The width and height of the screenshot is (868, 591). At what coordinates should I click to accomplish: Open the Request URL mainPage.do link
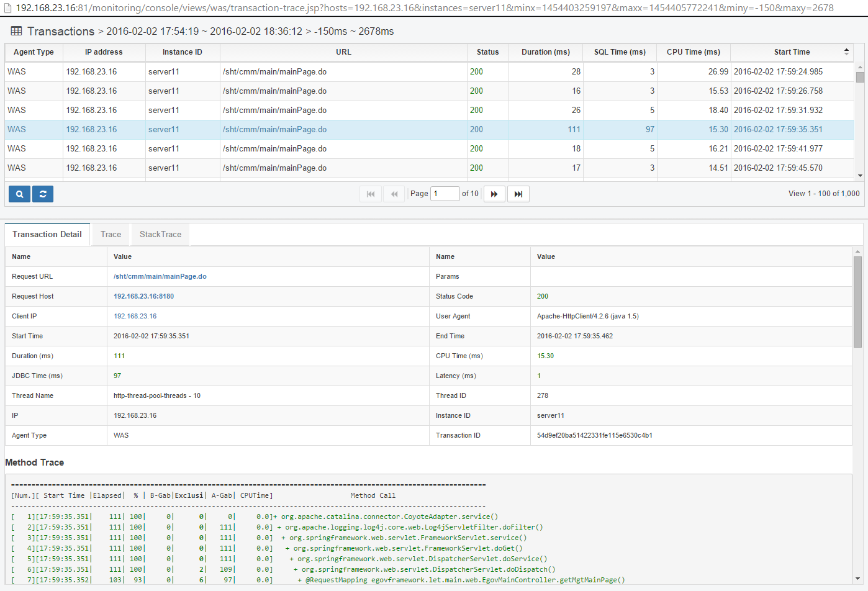[160, 276]
